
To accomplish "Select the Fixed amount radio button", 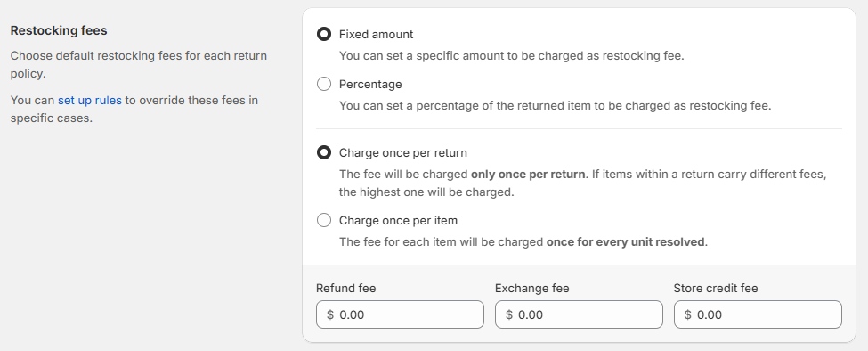I will click(324, 35).
